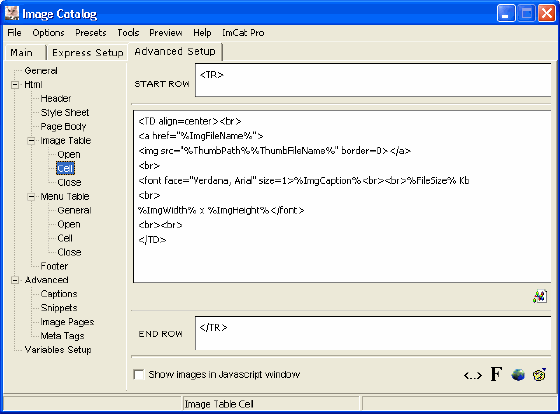Image resolution: width=560 pixels, height=414 pixels.
Task: Select Close under Menu Table
Action: pyautogui.click(x=69, y=252)
